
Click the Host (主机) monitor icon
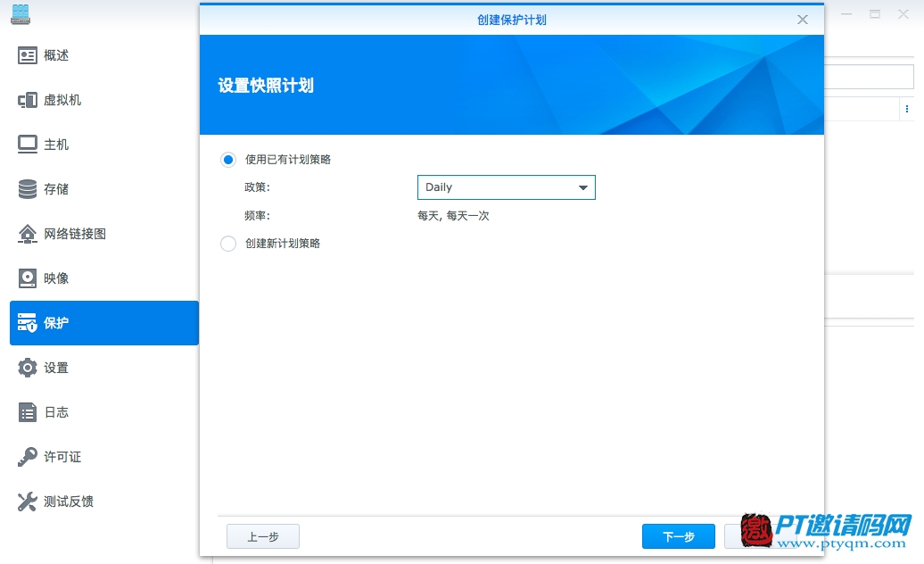(28, 145)
